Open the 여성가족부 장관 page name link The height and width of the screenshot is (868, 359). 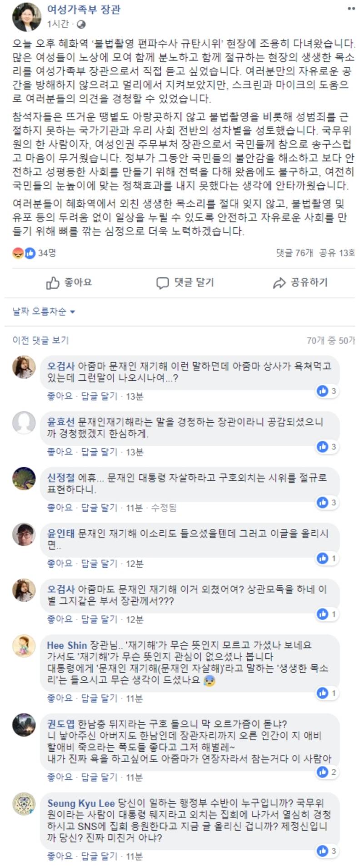point(84,9)
